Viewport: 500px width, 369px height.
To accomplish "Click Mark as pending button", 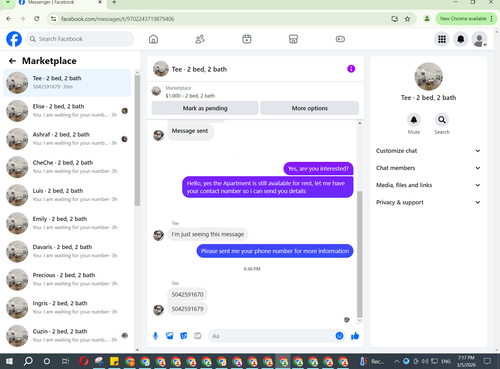I will (205, 108).
